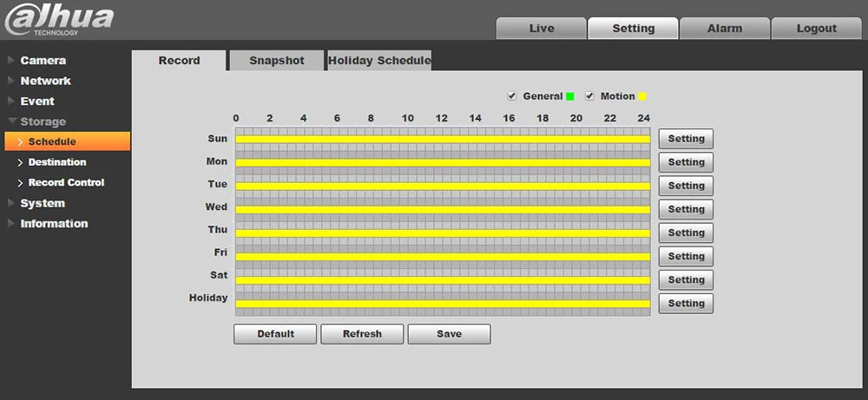Expand the System menu section
The height and width of the screenshot is (400, 868).
pos(42,203)
